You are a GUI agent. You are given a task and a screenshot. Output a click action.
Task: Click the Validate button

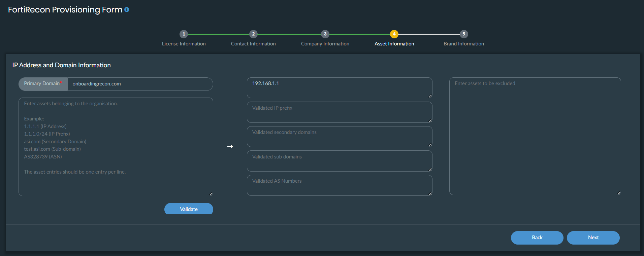[189, 209]
